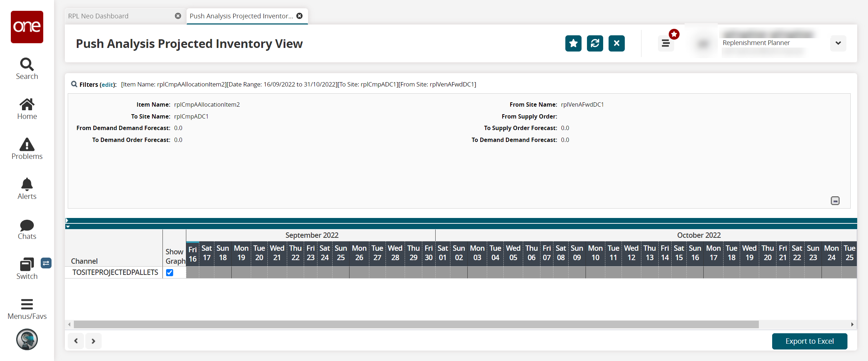Open the notifications list menu icon

click(666, 44)
